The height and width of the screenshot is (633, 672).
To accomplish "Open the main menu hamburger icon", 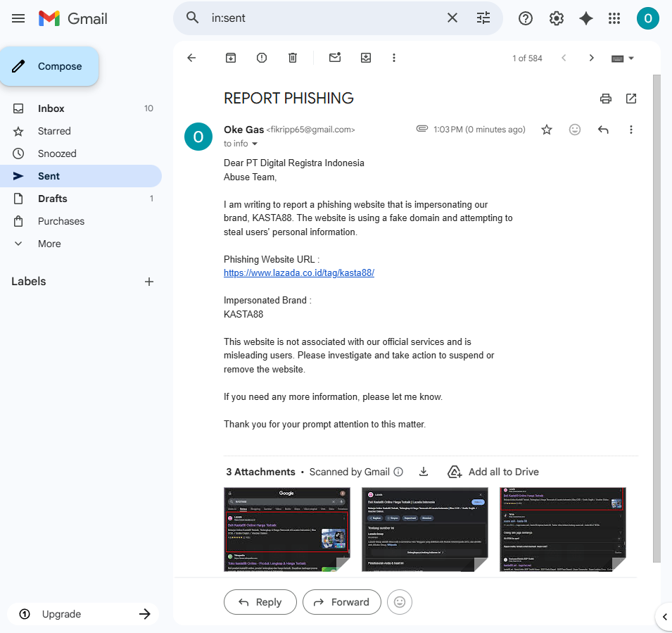I will click(18, 18).
